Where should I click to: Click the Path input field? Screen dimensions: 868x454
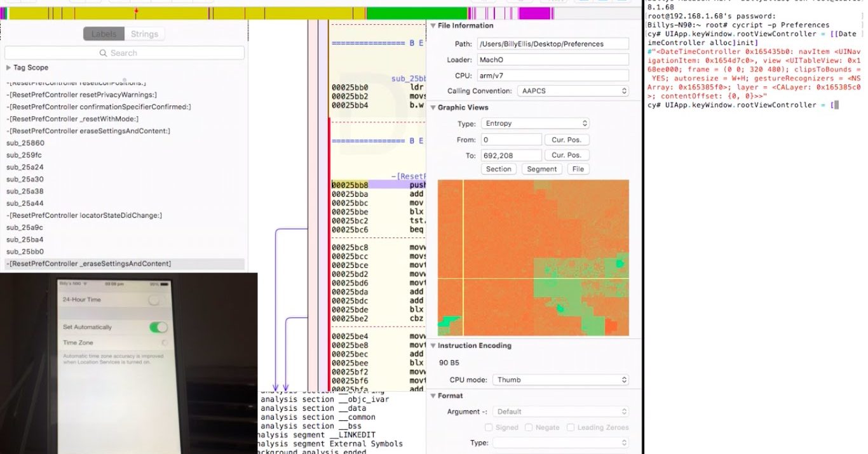[x=552, y=44]
